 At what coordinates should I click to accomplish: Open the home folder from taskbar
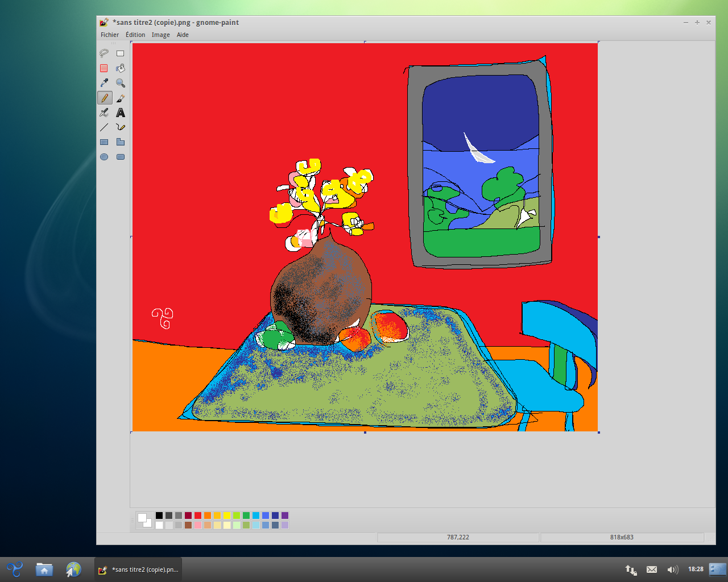44,569
